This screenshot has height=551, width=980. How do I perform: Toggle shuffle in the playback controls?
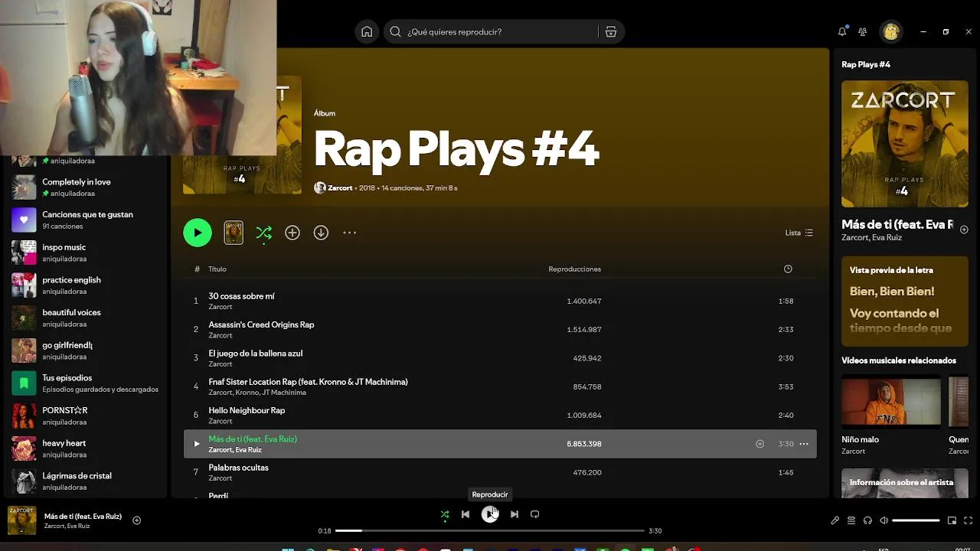445,514
